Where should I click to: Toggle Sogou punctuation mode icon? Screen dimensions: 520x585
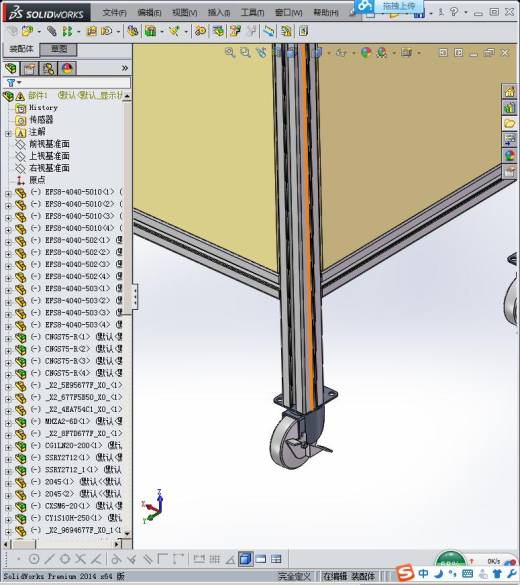point(452,573)
